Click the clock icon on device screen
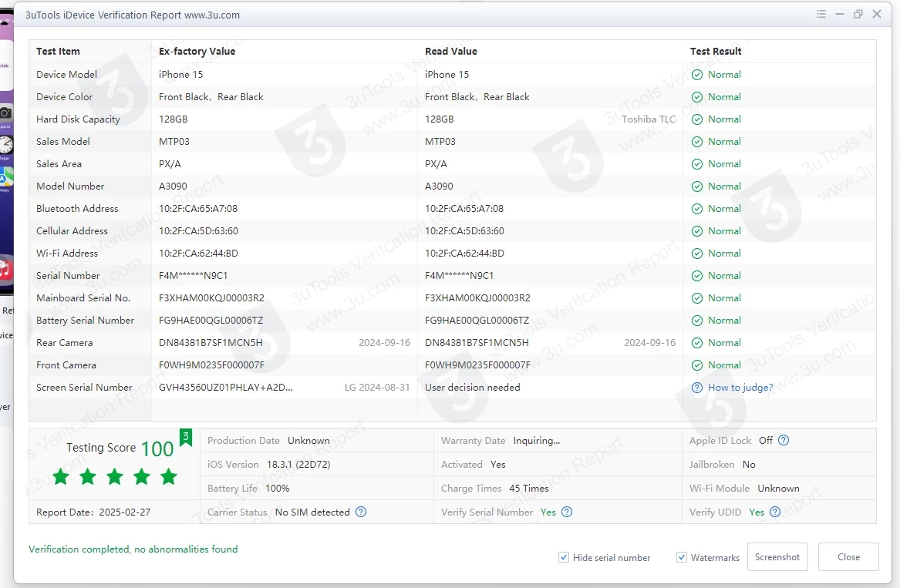This screenshot has width=900, height=588. point(5,145)
